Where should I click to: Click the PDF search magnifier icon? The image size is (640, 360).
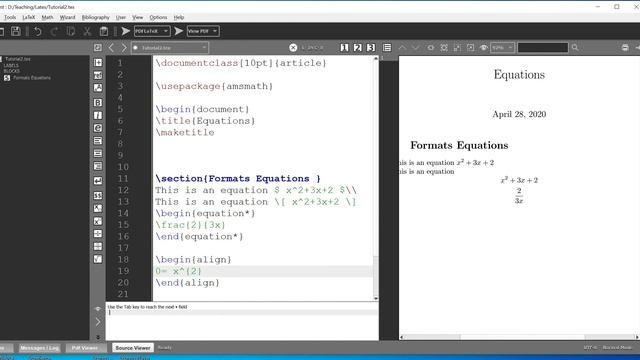[x=575, y=48]
